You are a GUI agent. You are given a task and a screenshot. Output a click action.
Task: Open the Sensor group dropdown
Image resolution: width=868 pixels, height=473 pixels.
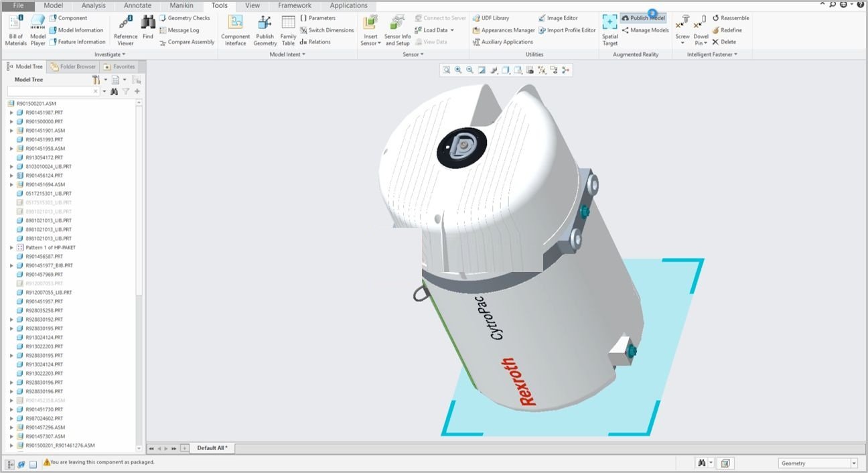click(413, 54)
